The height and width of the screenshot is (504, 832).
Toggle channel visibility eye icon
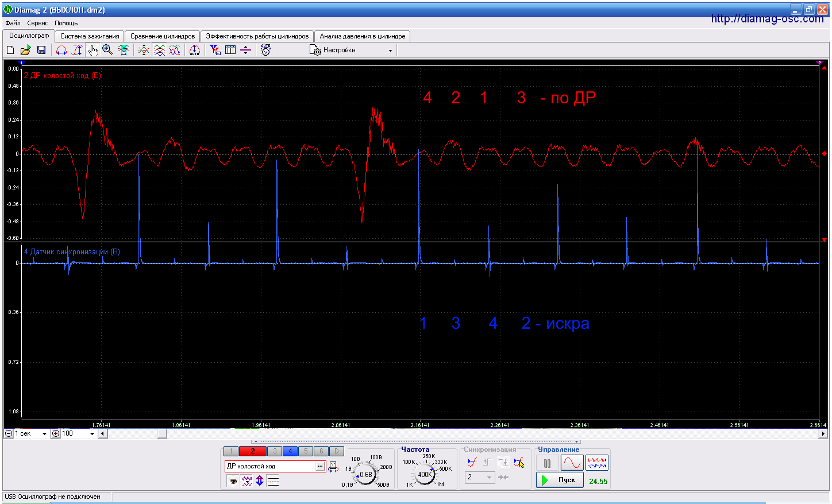click(x=233, y=481)
